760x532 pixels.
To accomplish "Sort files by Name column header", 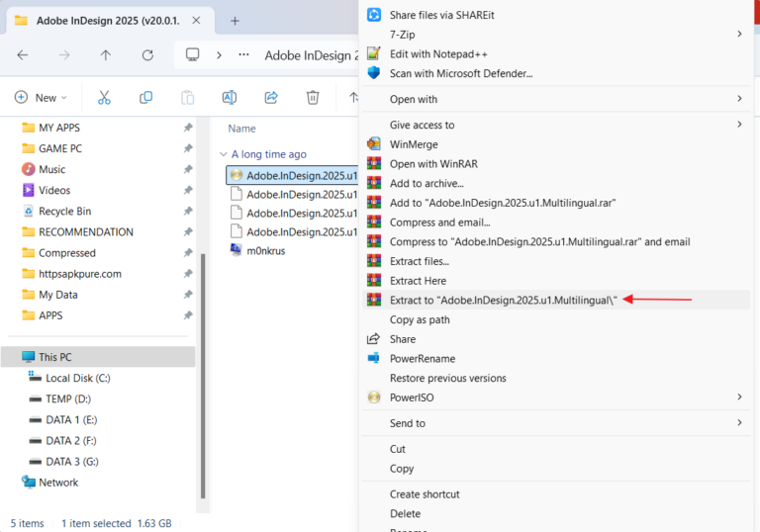I will [x=242, y=129].
